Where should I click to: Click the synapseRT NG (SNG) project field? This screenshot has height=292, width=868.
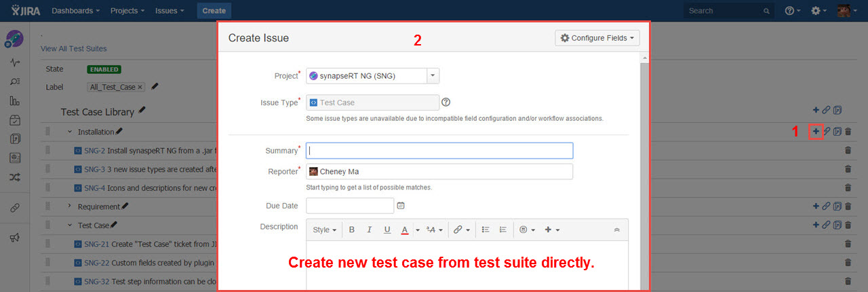[x=367, y=76]
